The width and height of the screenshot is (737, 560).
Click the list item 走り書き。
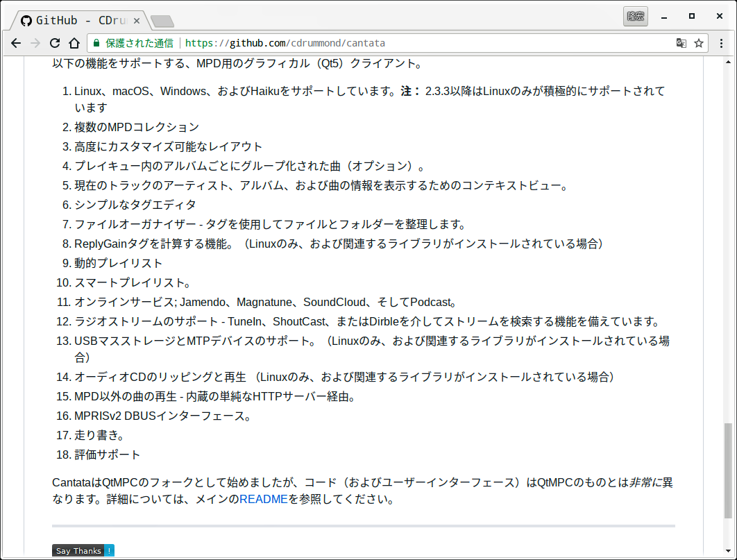point(99,436)
